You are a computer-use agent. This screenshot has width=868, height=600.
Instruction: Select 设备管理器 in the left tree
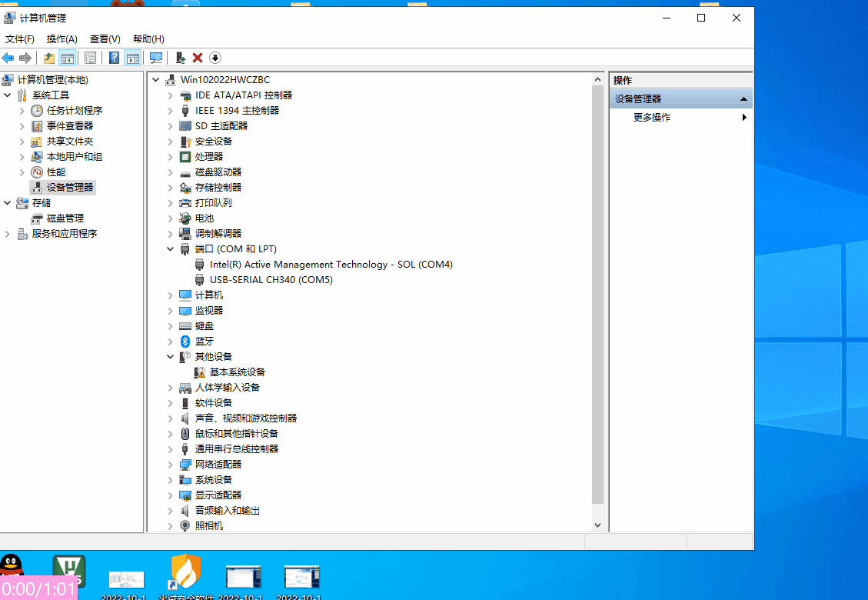click(x=62, y=187)
